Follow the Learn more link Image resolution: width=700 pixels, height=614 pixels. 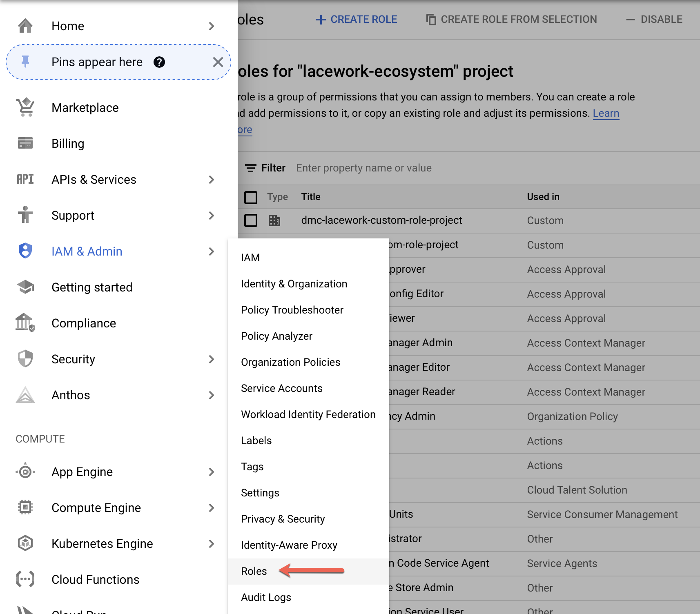click(x=606, y=113)
